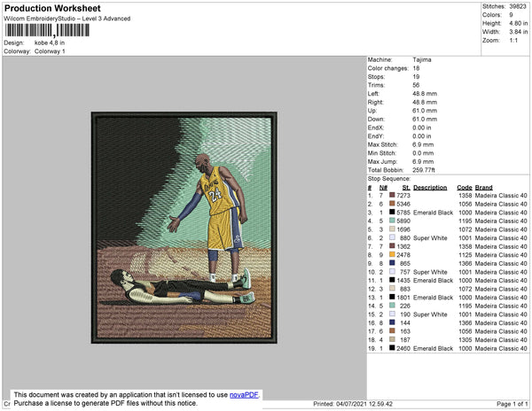Screen dimensions: 532x411
Task: Click the Total Bobbin value 259.77ft
Action: pyautogui.click(x=424, y=170)
